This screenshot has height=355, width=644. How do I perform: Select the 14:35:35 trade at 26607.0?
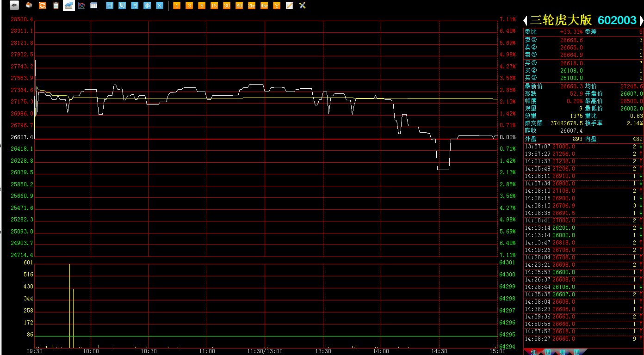[x=583, y=294]
